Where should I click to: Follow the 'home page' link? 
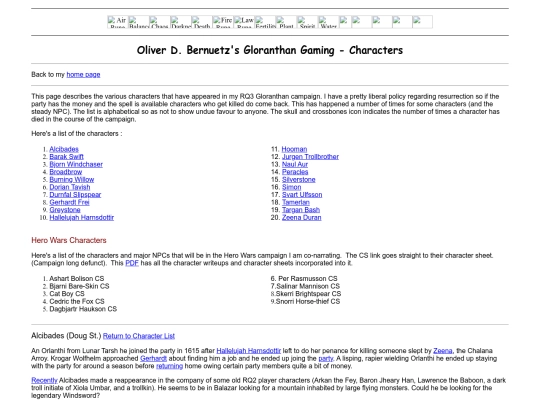[83, 74]
